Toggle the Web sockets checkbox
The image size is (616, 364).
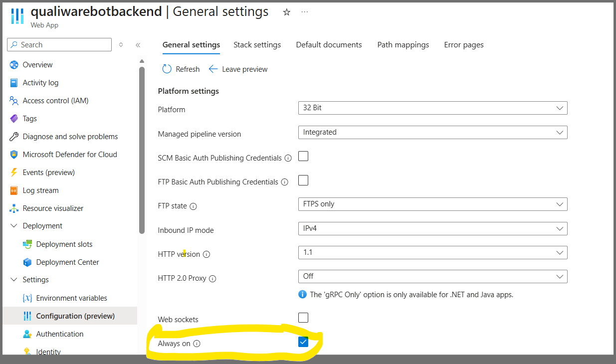point(303,318)
